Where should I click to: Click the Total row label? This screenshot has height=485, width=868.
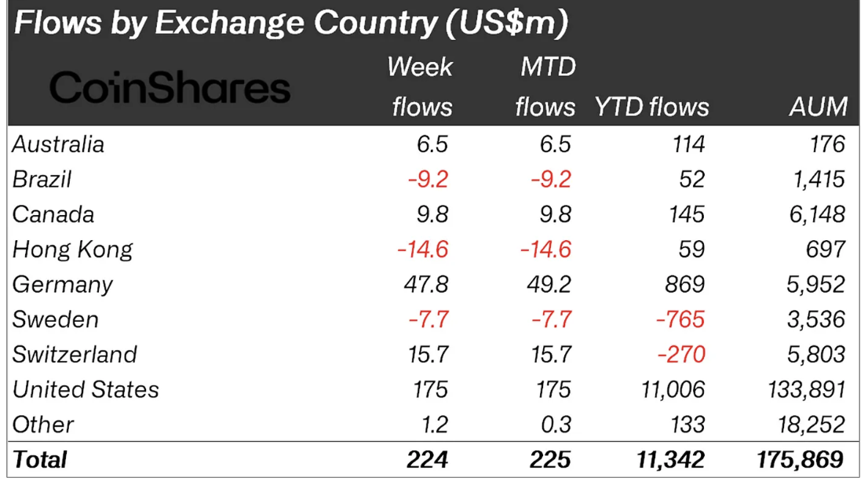40,460
